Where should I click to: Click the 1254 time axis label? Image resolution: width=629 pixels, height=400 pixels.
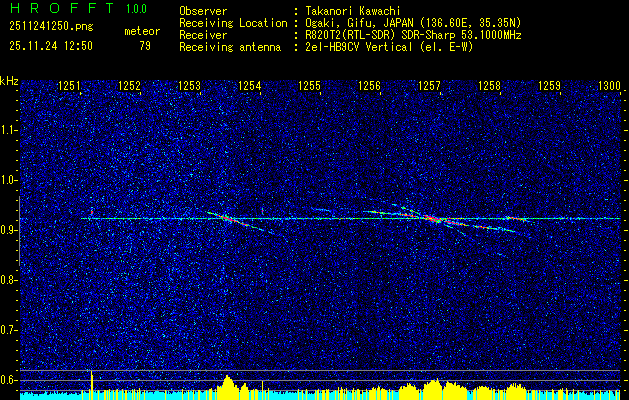click(250, 86)
